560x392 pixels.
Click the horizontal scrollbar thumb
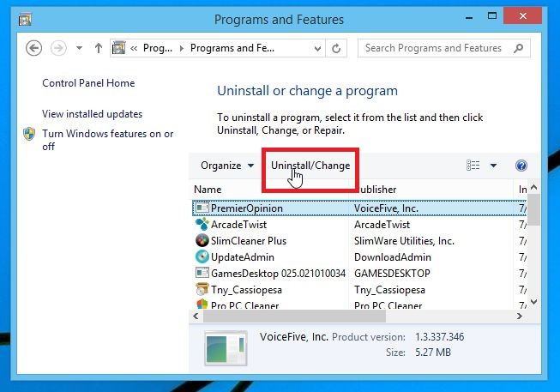tap(295, 317)
